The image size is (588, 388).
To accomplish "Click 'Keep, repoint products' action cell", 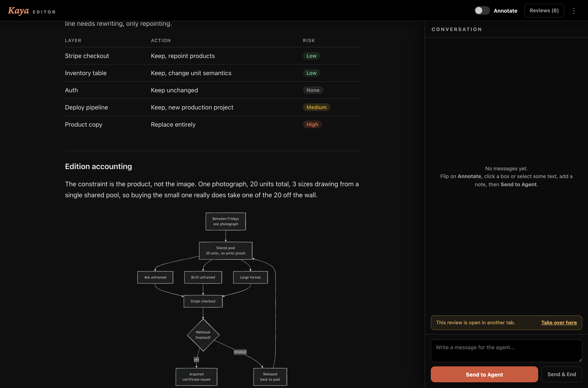I will [x=183, y=56].
